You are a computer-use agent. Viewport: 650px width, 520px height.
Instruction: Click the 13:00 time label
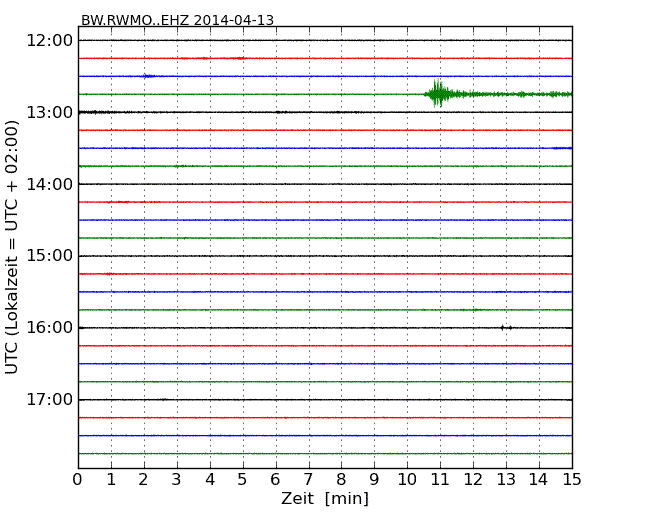[49, 112]
